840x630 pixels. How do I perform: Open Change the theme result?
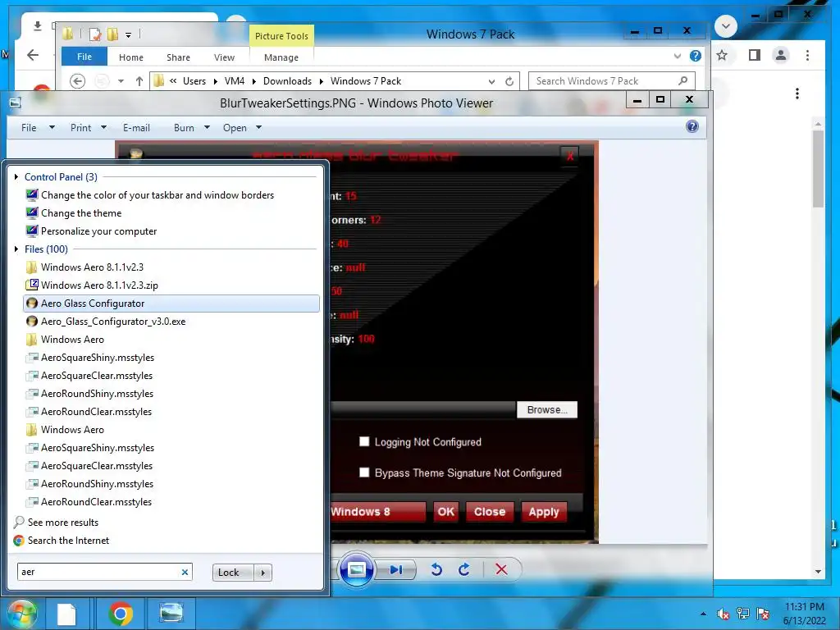(x=73, y=213)
